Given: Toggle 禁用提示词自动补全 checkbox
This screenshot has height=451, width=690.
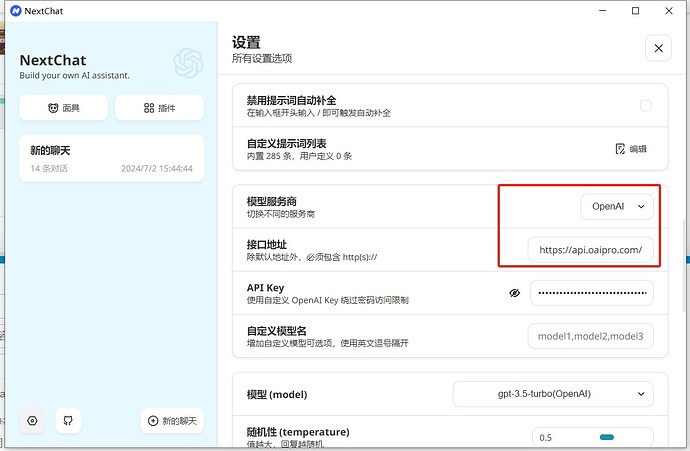Looking at the screenshot, I should click(x=646, y=106).
